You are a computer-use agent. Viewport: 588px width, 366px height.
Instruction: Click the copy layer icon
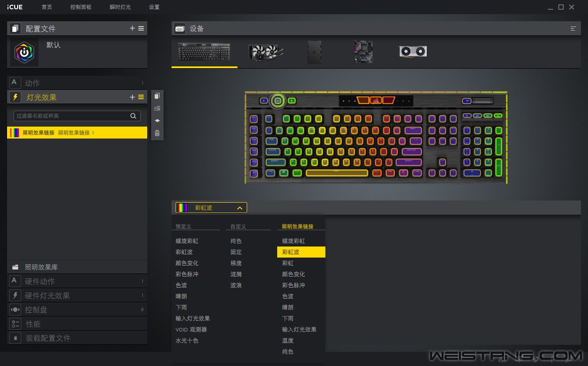tap(157, 96)
